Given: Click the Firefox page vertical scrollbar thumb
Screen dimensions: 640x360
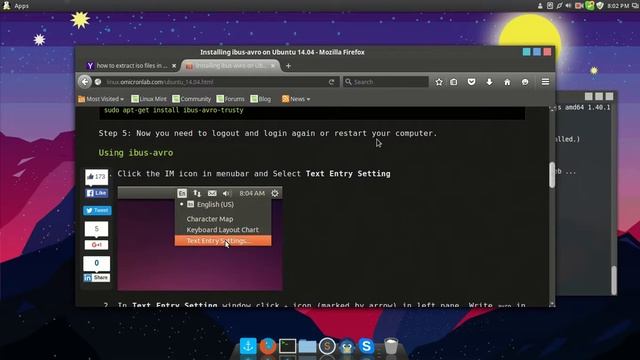Looking at the screenshot, I should pos(552,175).
